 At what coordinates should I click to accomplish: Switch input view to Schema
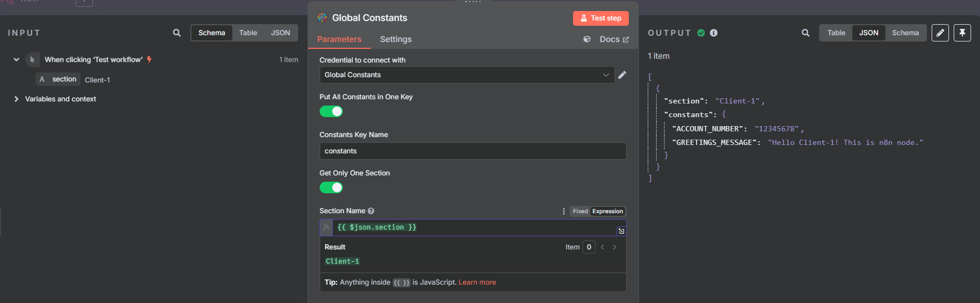pyautogui.click(x=212, y=33)
